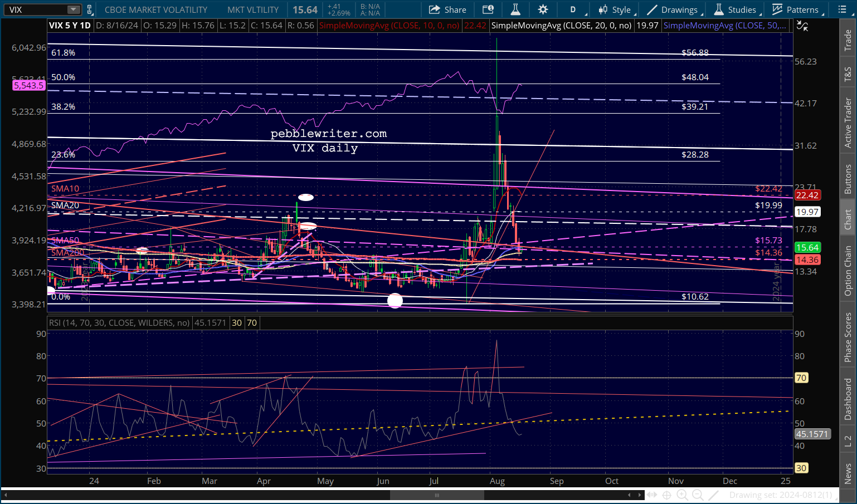Image resolution: width=857 pixels, height=504 pixels.
Task: Open the VIX symbol dropdown
Action: point(74,9)
